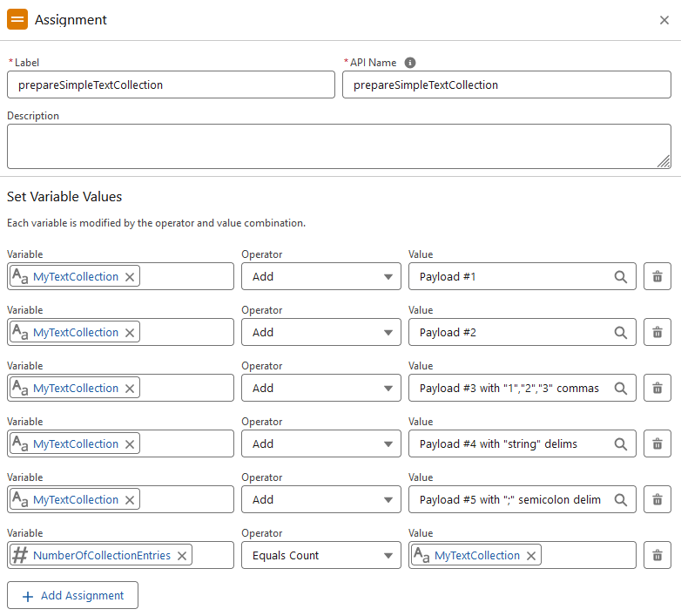Viewport: 681px width, 616px height.
Task: Click search icon in Payload #2 value field
Action: 621,332
